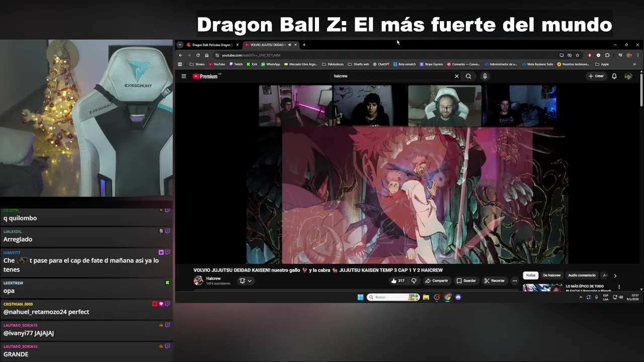
Task: Run search with magnifier button
Action: point(468,76)
